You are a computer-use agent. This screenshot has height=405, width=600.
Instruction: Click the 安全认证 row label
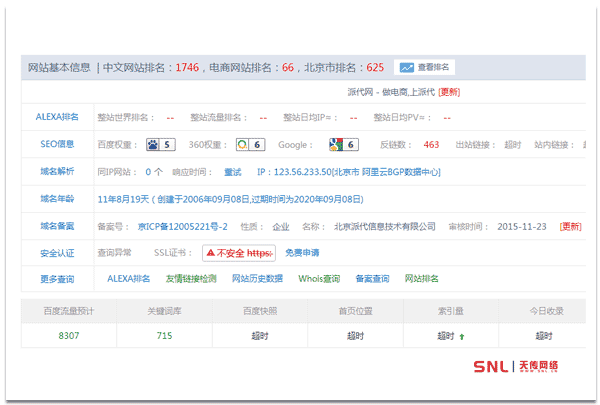click(x=57, y=253)
